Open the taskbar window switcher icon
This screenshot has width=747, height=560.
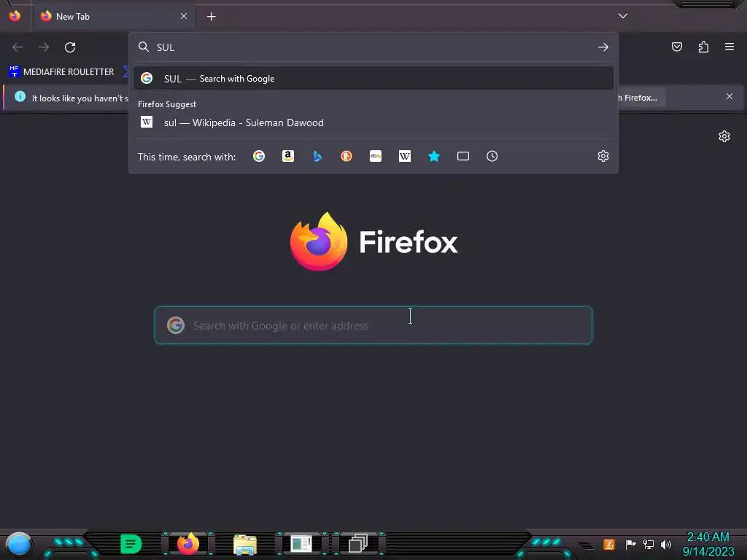(x=357, y=543)
